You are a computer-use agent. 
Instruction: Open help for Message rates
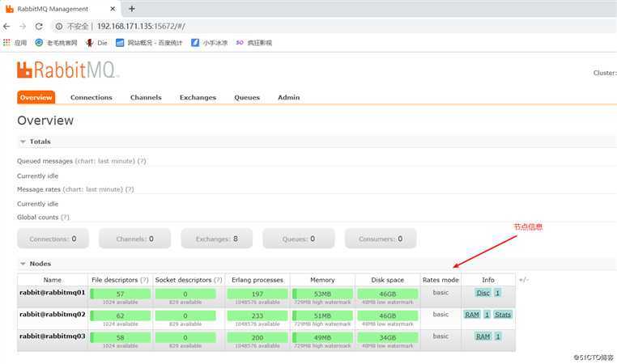click(x=130, y=189)
